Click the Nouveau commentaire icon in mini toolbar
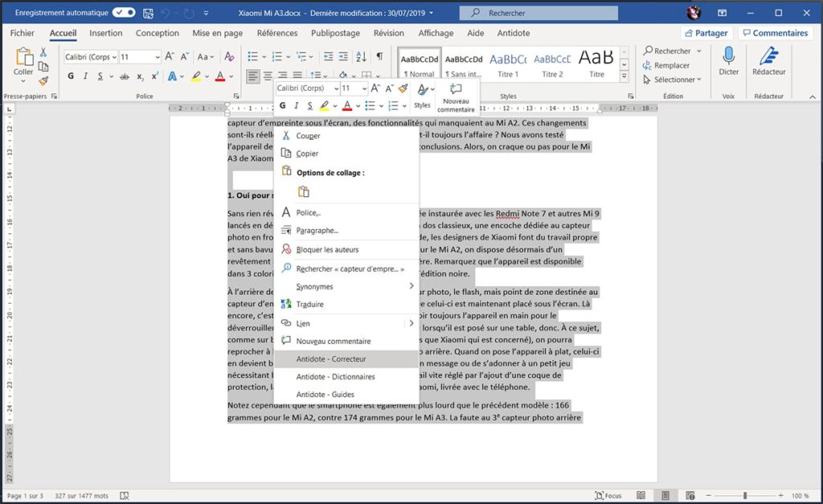The image size is (823, 504). click(456, 88)
